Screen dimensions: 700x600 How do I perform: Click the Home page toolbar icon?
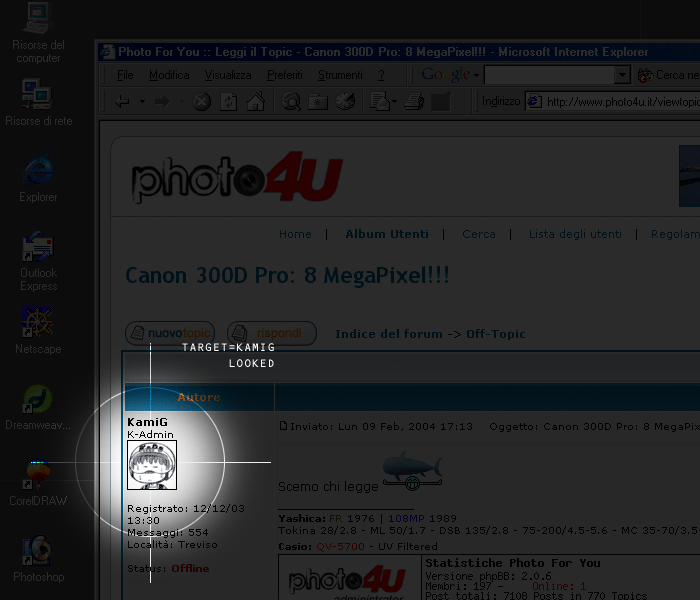pos(256,101)
